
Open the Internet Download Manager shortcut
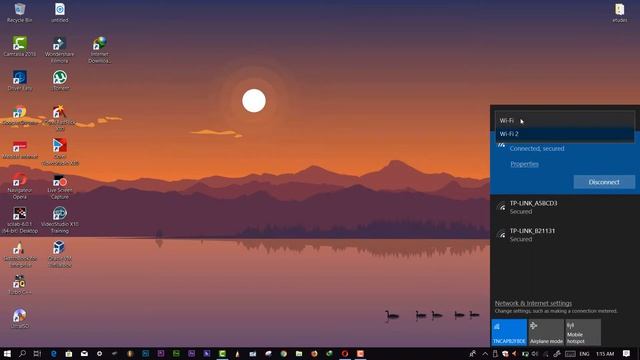click(x=99, y=49)
